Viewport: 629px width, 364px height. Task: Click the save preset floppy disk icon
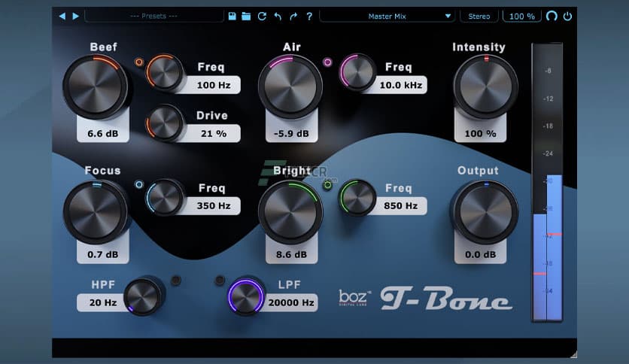[232, 16]
